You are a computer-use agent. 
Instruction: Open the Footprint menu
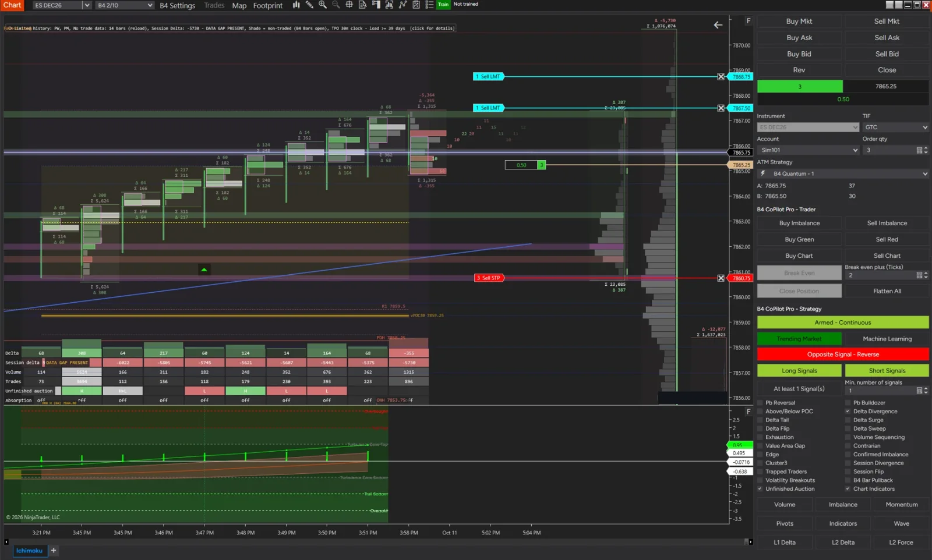pyautogui.click(x=268, y=5)
